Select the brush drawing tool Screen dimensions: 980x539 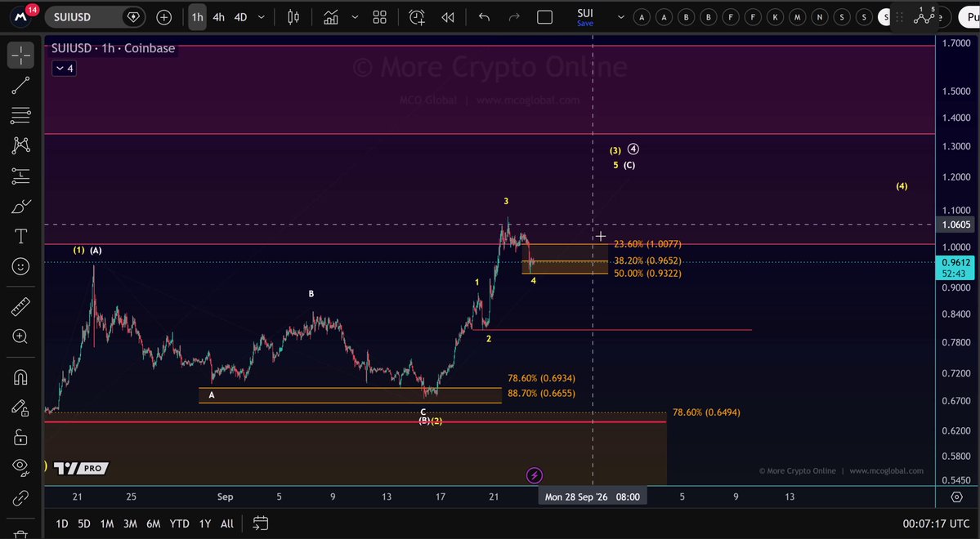tap(20, 207)
